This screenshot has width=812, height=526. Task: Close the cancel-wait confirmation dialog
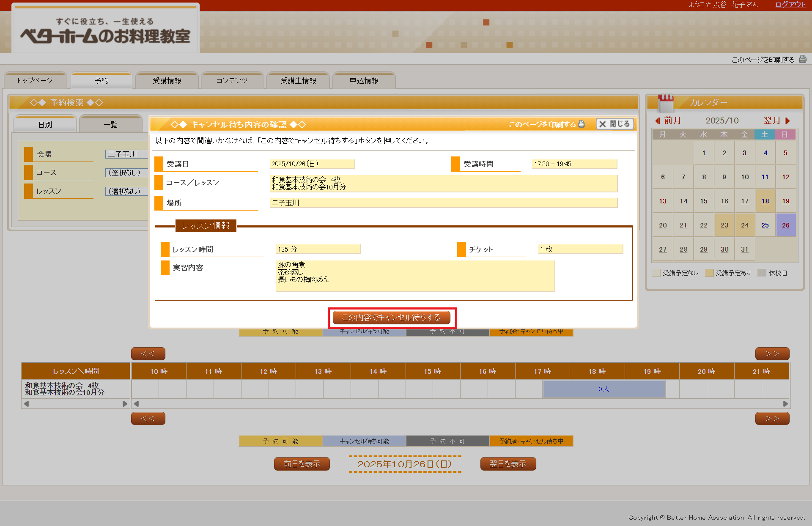pos(615,124)
